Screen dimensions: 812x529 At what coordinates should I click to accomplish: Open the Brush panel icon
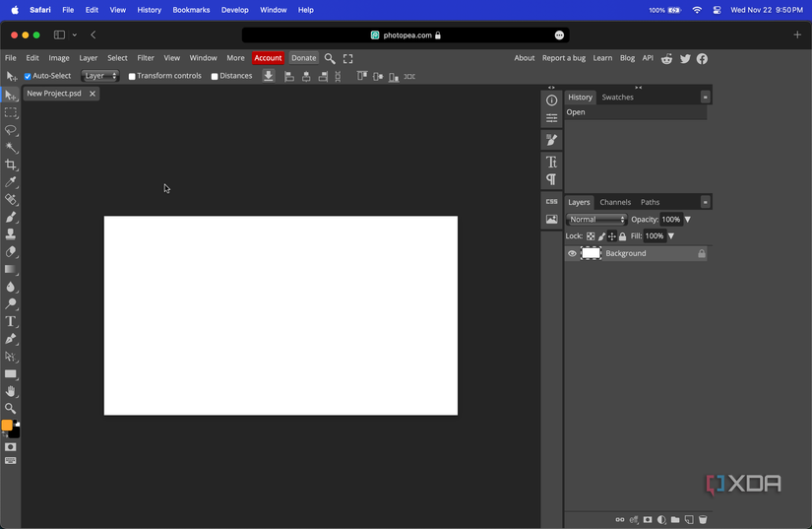(x=551, y=140)
